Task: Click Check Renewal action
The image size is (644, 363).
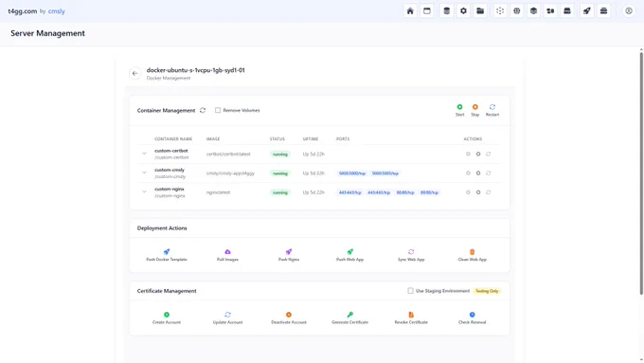Action: (473, 318)
